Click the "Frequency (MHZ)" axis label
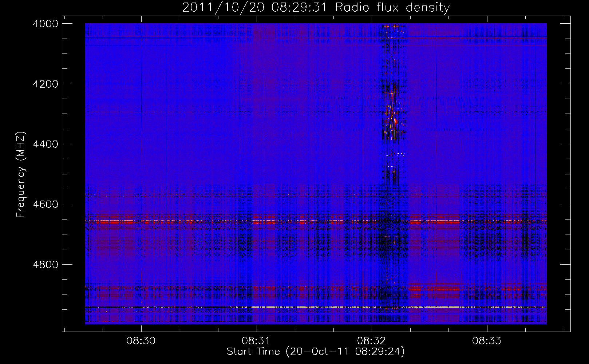The width and height of the screenshot is (589, 364). pyautogui.click(x=21, y=174)
